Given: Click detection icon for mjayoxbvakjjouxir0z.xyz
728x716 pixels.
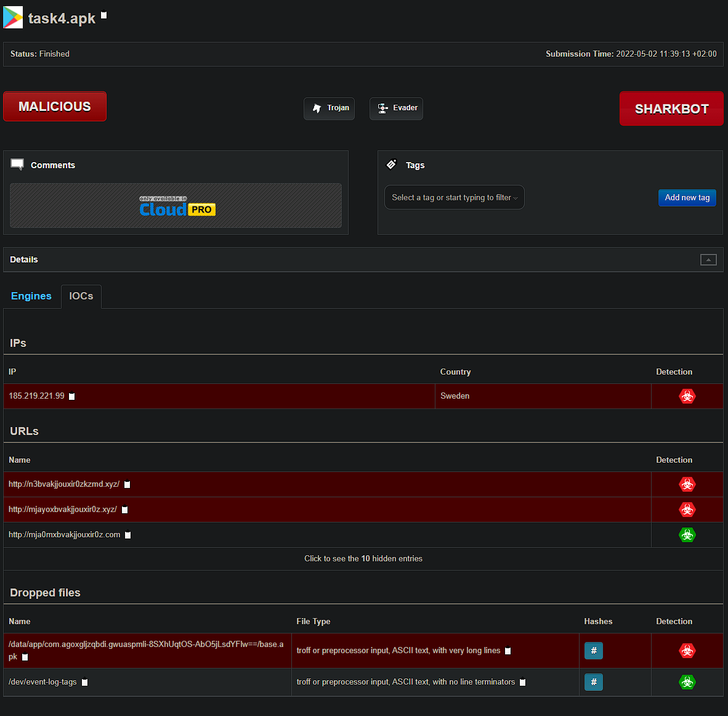Looking at the screenshot, I should (x=687, y=510).
